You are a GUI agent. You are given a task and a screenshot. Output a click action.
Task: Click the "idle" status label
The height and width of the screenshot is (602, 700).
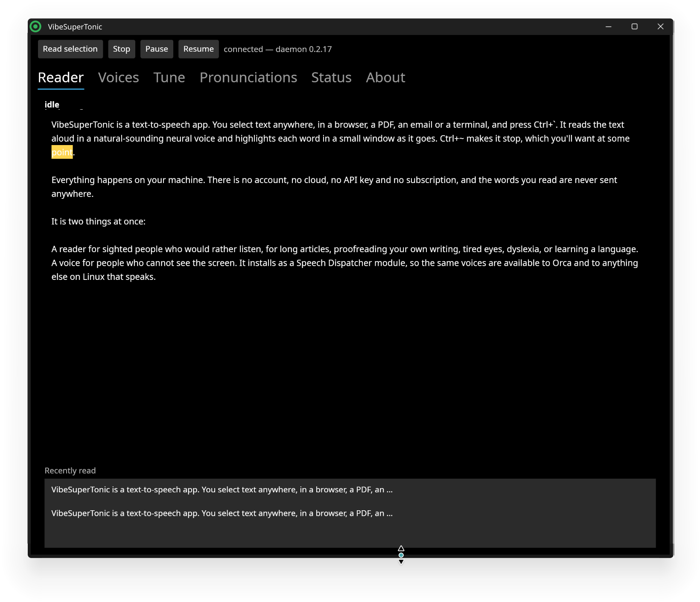(52, 105)
